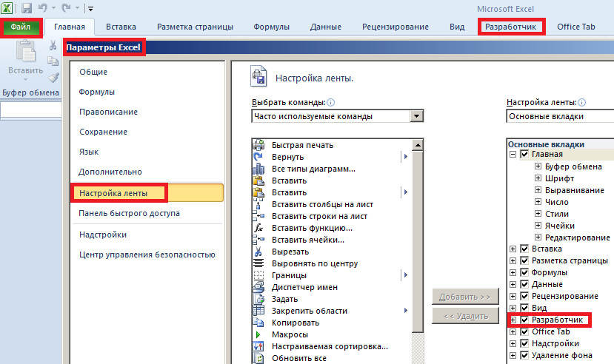The width and height of the screenshot is (614, 364).
Task: Uncheck the Вставка tab checkbox
Action: (x=524, y=249)
